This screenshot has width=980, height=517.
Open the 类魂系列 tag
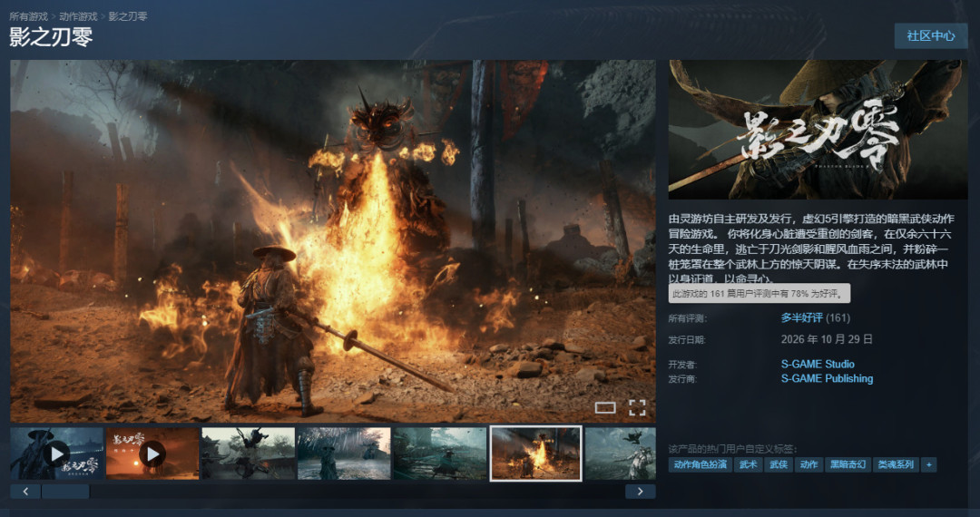tap(896, 464)
